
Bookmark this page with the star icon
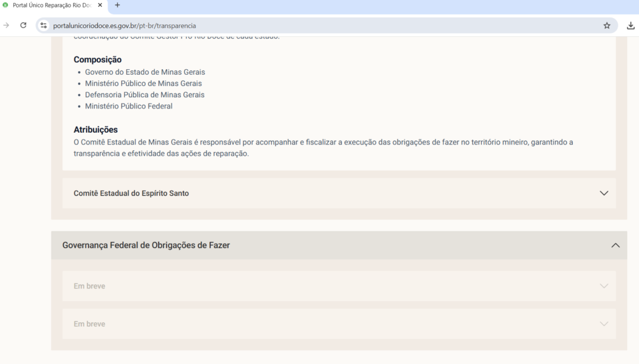(607, 26)
